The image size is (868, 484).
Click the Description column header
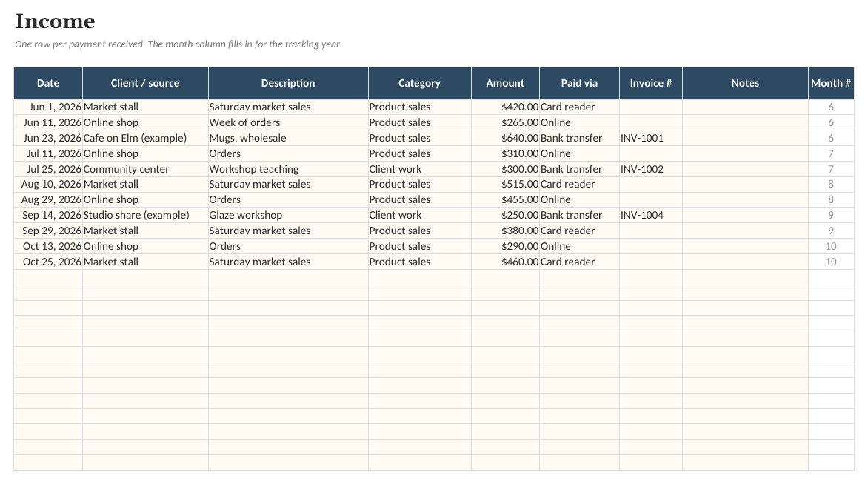tap(288, 83)
